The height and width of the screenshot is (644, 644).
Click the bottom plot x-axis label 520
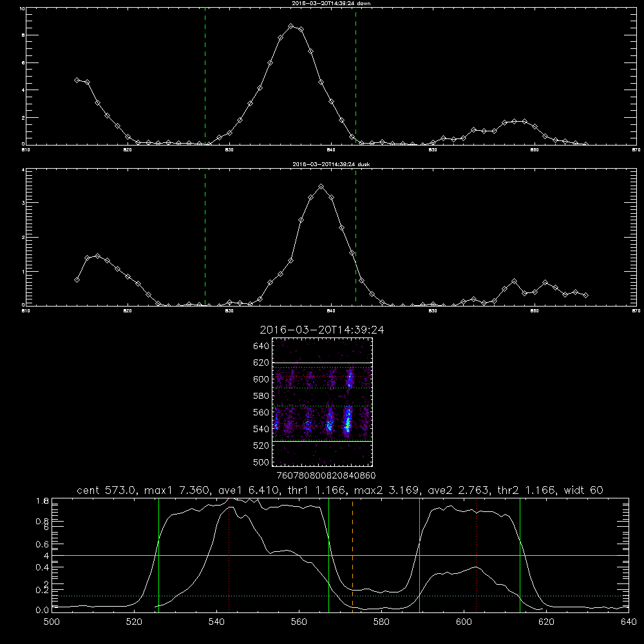134,621
